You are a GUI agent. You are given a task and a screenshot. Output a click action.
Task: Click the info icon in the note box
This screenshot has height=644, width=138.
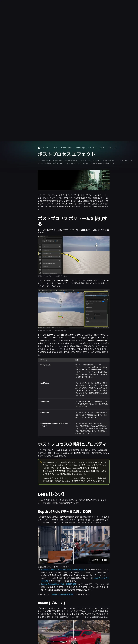tap(41, 462)
